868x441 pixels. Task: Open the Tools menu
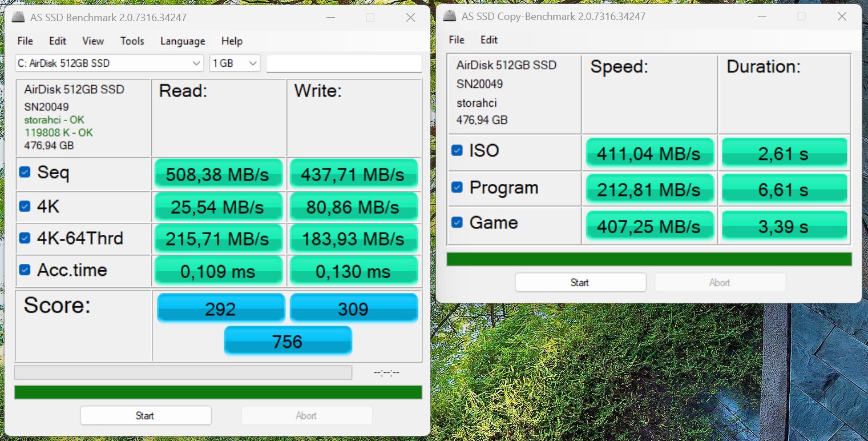click(132, 41)
